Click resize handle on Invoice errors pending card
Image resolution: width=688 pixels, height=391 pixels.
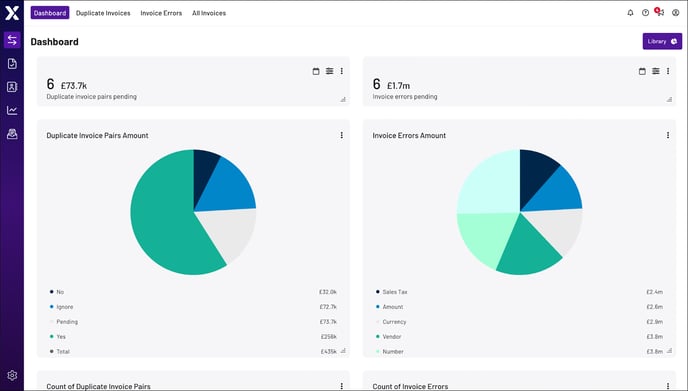(669, 100)
